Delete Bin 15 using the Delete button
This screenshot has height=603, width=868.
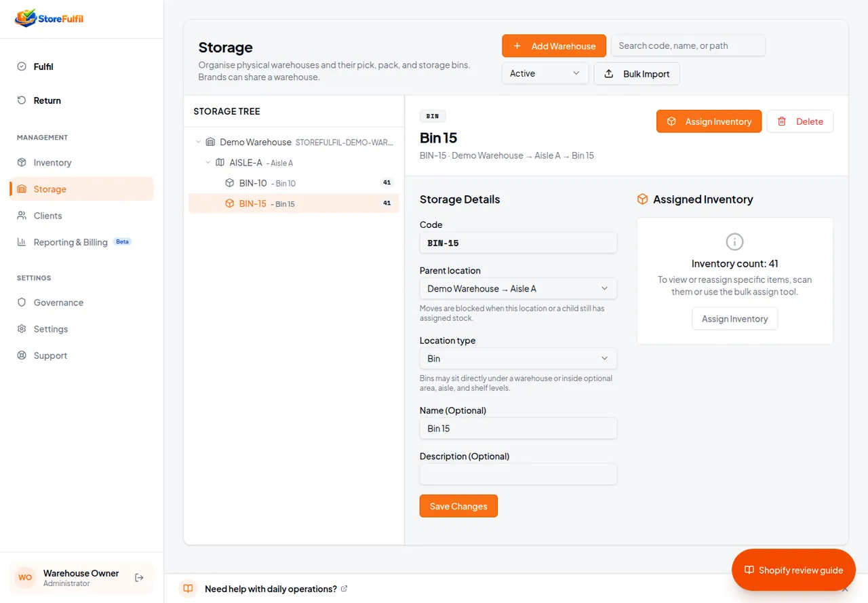click(800, 121)
